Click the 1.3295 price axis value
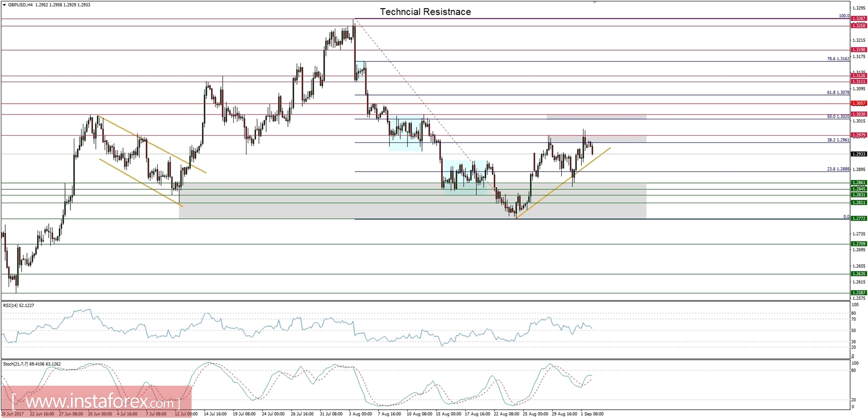Image resolution: width=868 pixels, height=419 pixels. (x=859, y=8)
